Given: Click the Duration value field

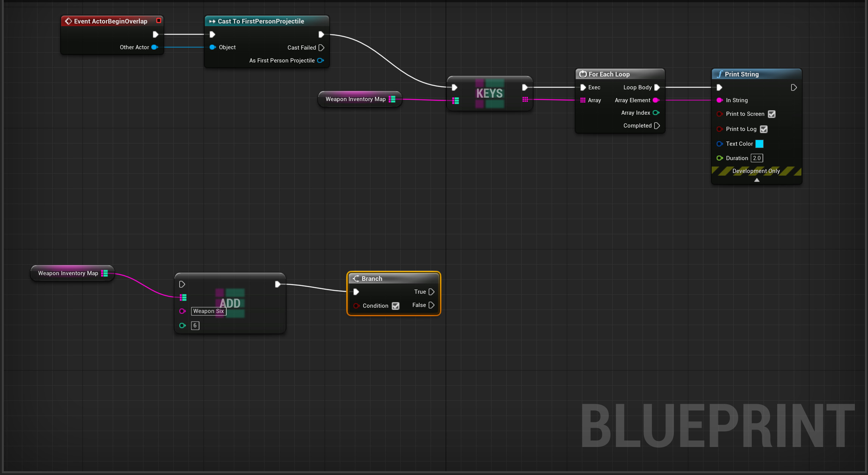Looking at the screenshot, I should [x=757, y=158].
